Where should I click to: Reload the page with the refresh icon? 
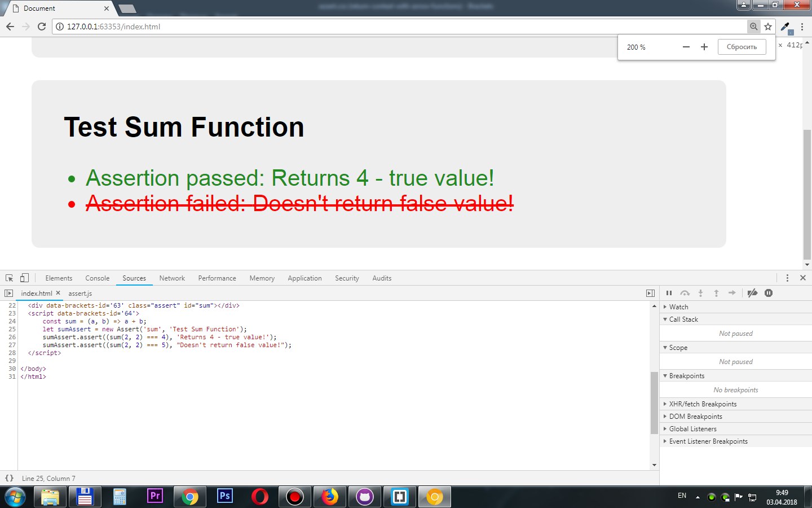41,27
